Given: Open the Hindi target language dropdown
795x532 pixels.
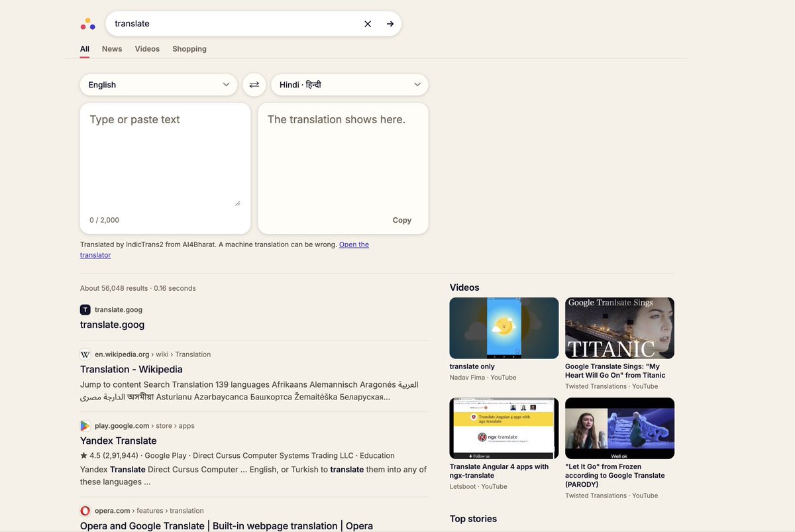Looking at the screenshot, I should [x=350, y=85].
